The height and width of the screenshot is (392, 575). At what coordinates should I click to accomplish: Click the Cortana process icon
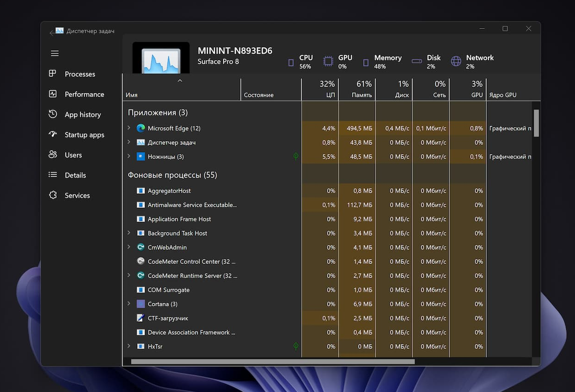point(140,304)
